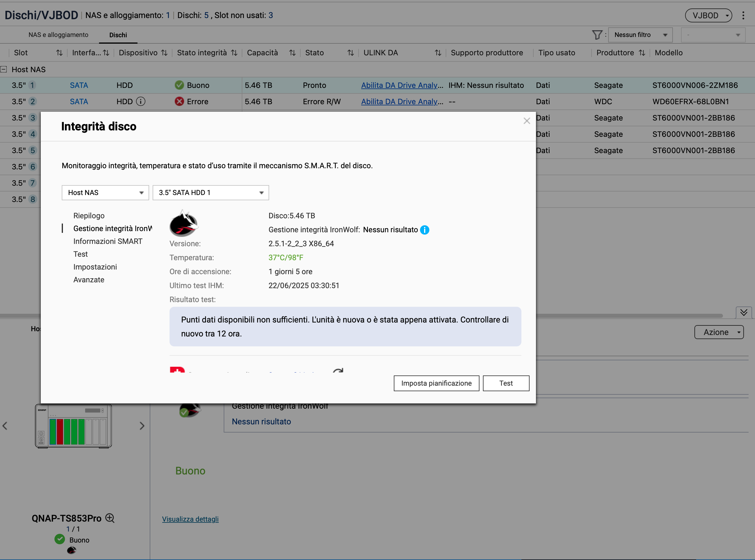Open the 3.5" SATA HDD 1 disk dropdown
Screen dimensions: 755x560
[211, 193]
